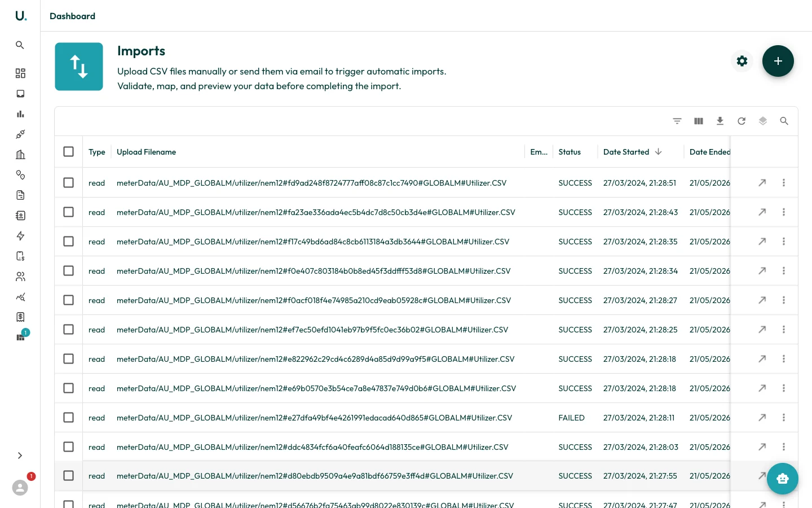Sort by the Em... column header
Viewport: 812px width, 508px height.
click(539, 152)
